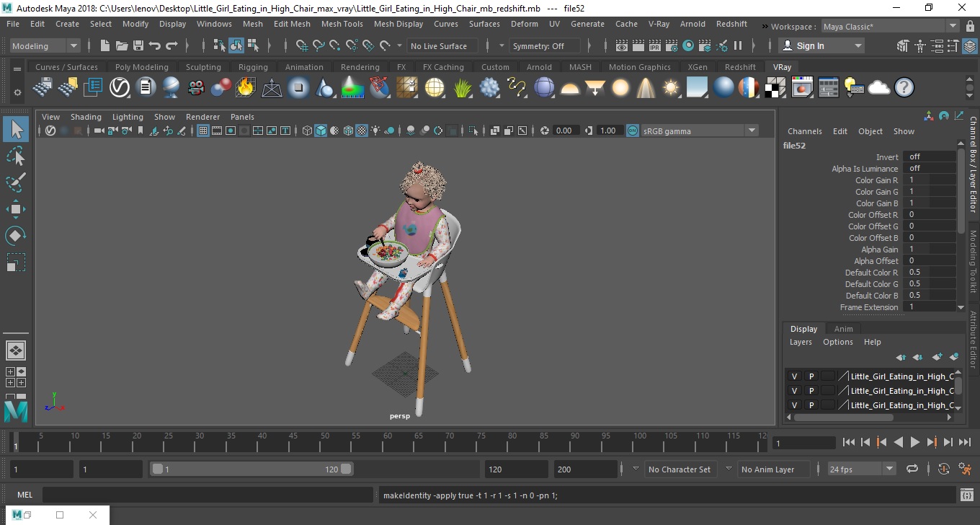
Task: Redo the action with the toolbar arrow
Action: pos(171,45)
